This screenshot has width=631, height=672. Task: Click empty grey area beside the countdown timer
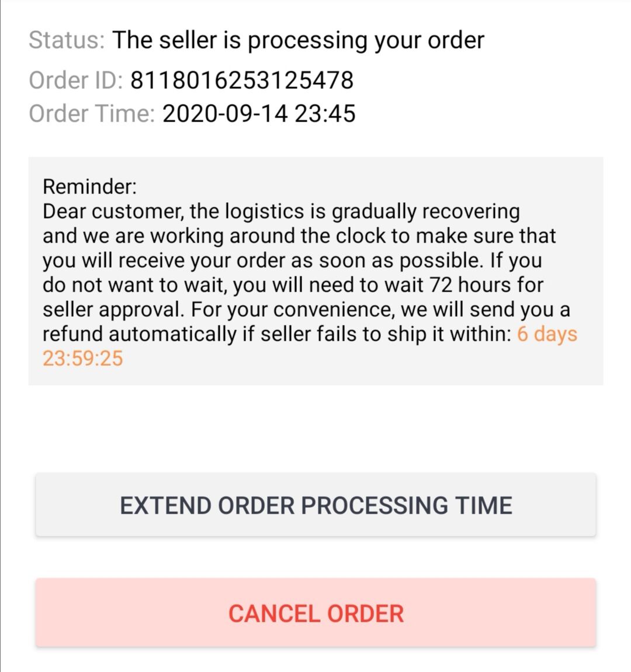pos(343,359)
